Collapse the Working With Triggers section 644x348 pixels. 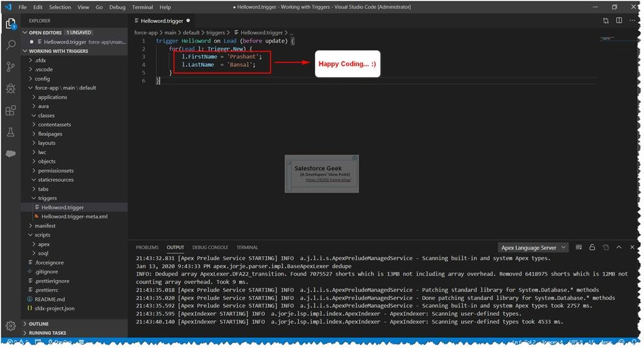pyautogui.click(x=74, y=51)
